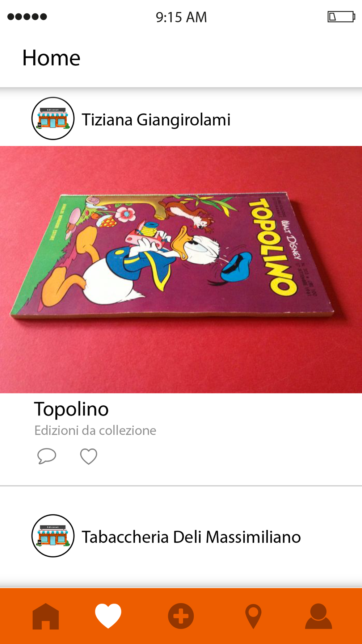Like the Topolino post with heart outline
Image resolution: width=362 pixels, height=644 pixels.
(x=89, y=456)
